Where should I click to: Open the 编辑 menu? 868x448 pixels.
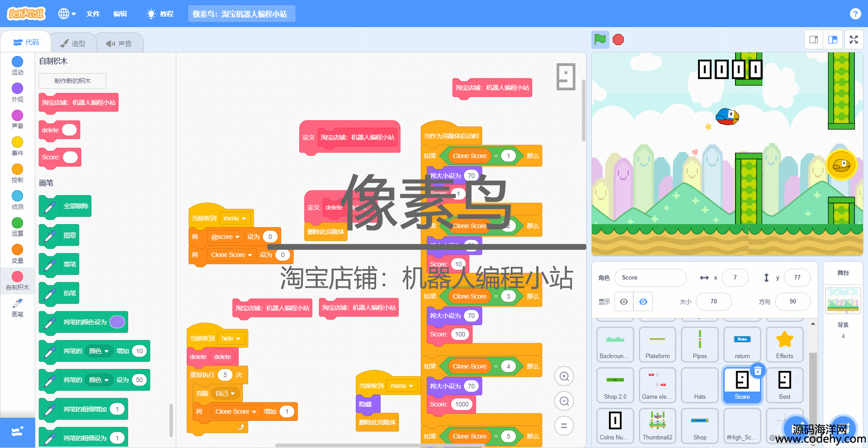pos(120,14)
